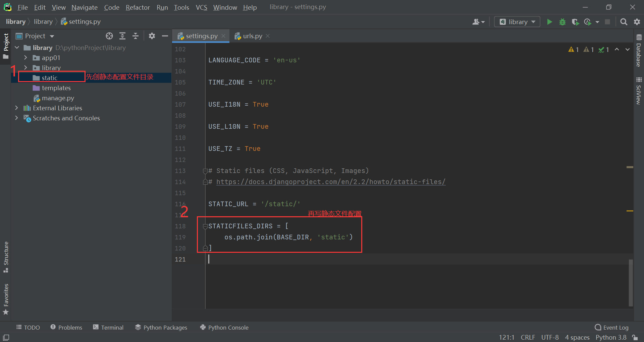The width and height of the screenshot is (644, 342).
Task: Close the settings.py tab
Action: 223,36
